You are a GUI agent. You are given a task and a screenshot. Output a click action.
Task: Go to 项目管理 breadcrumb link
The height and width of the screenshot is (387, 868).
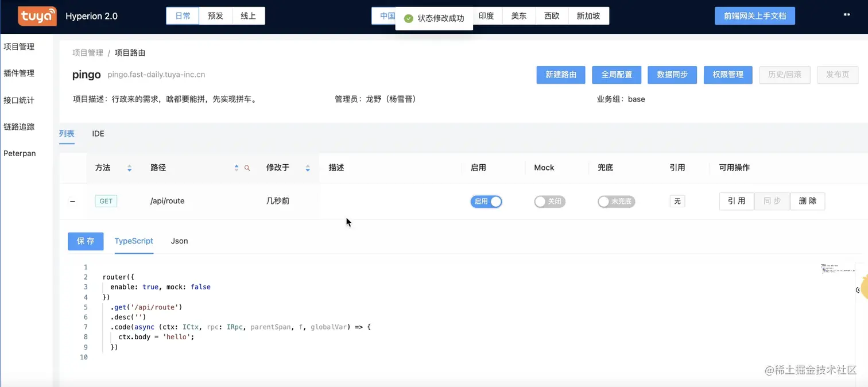[x=88, y=53]
